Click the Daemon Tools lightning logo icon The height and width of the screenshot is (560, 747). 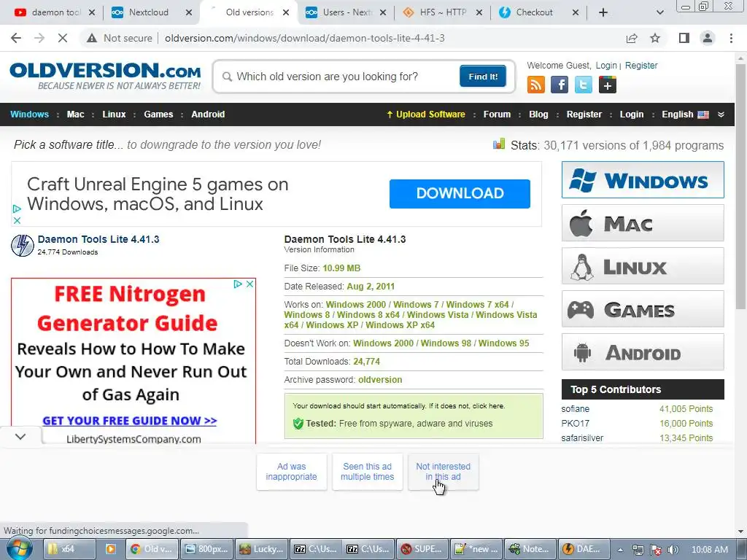pos(23,246)
